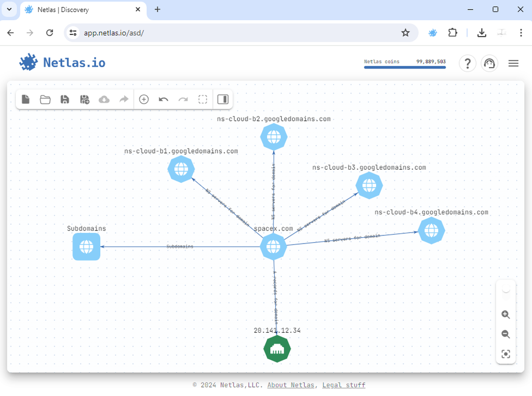This screenshot has width=532, height=396.
Task: Undo the last action in the toolbar
Action: (x=163, y=99)
